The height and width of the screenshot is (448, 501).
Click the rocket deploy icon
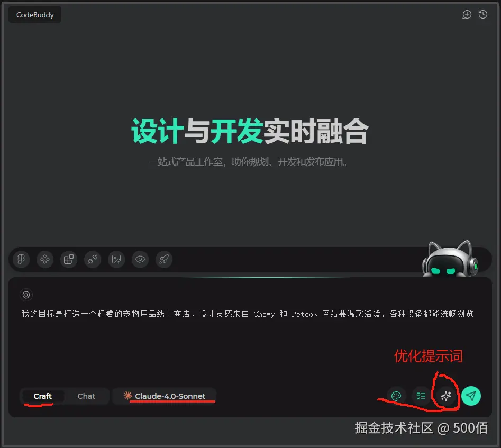[163, 259]
